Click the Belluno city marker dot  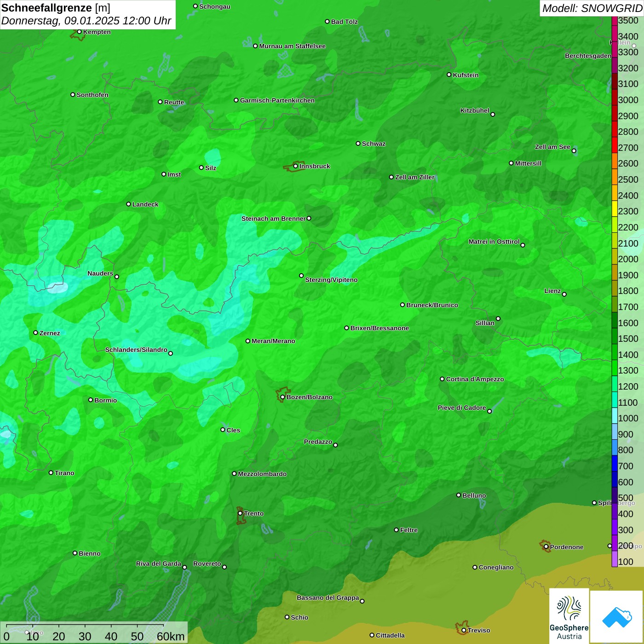(x=459, y=495)
